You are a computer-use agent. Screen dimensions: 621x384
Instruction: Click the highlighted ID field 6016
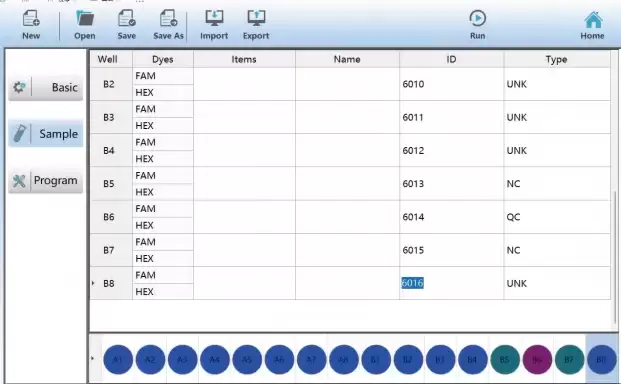[412, 283]
